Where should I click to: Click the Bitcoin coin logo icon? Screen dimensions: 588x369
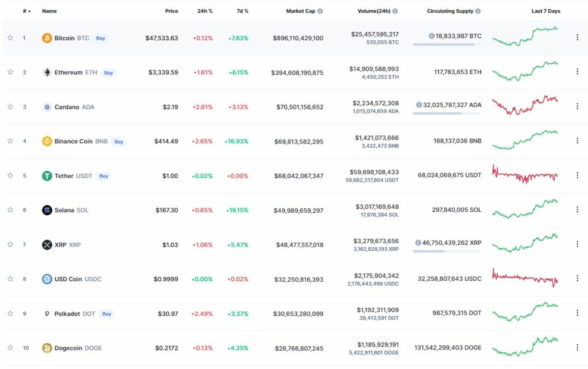click(x=47, y=38)
